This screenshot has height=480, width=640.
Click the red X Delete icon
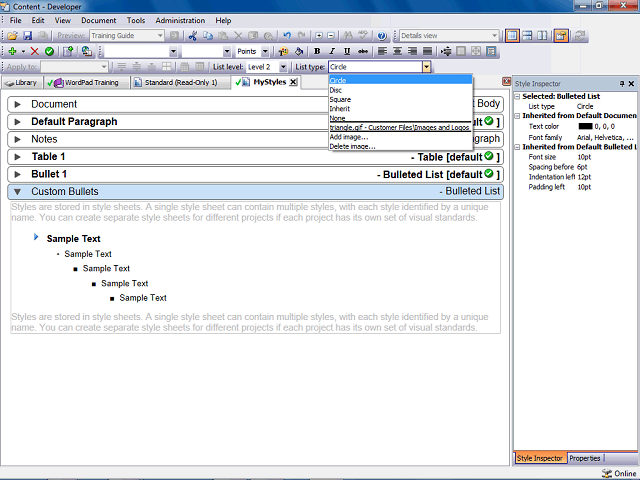[35, 51]
